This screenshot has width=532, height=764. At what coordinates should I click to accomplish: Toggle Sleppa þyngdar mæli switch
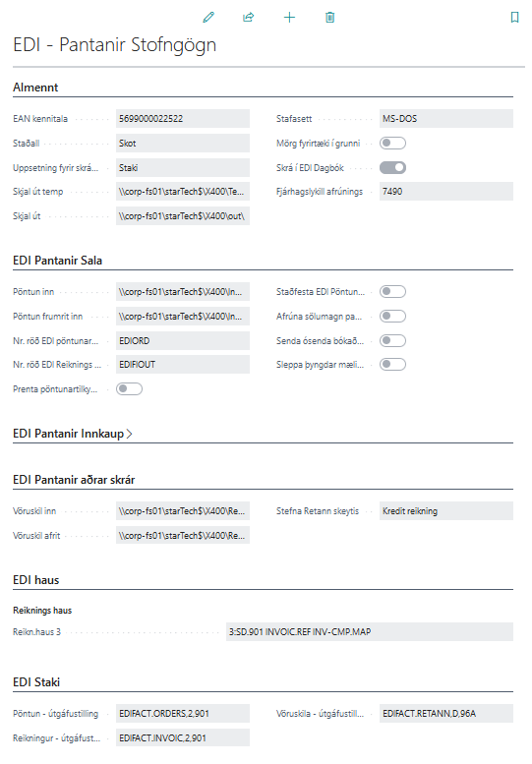coord(392,365)
